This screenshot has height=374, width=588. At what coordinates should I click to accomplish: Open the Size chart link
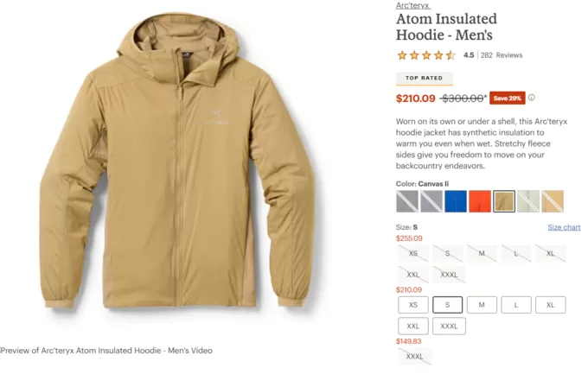564,227
